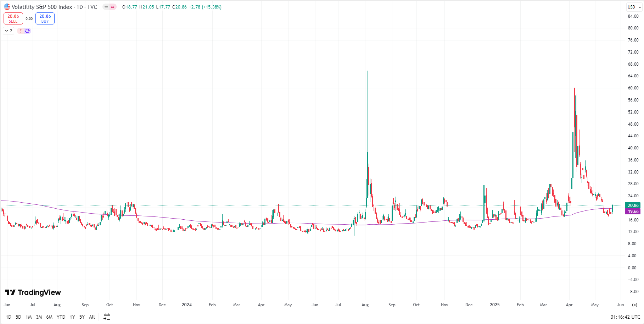Select the 1D time range
This screenshot has width=644, height=324.
tap(9, 317)
